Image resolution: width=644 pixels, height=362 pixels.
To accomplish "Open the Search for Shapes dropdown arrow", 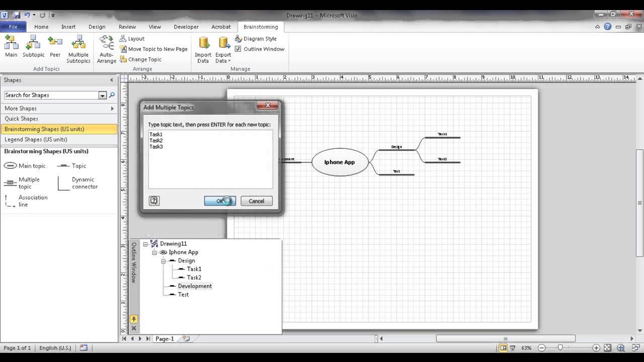I will coord(103,96).
